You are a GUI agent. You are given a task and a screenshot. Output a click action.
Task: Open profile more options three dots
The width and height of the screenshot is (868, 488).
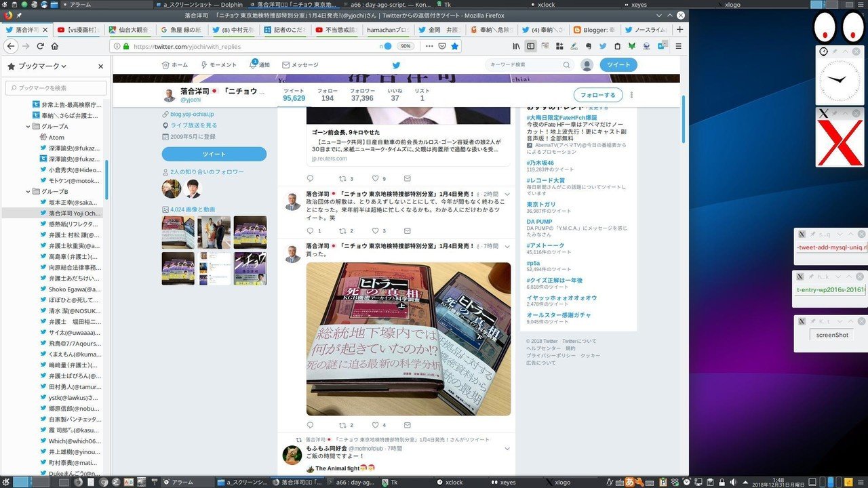pos(632,95)
